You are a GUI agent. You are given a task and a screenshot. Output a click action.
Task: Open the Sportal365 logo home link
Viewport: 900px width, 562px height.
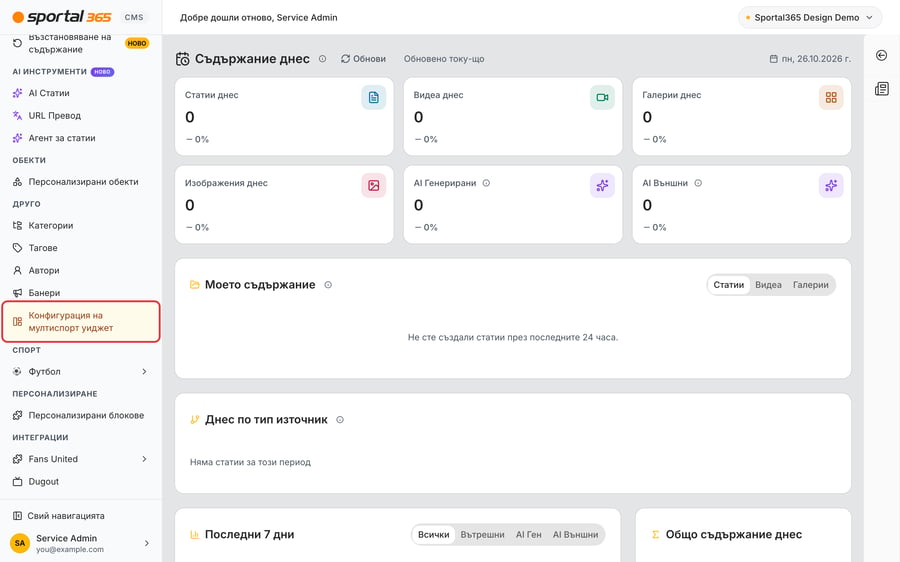[x=62, y=17]
